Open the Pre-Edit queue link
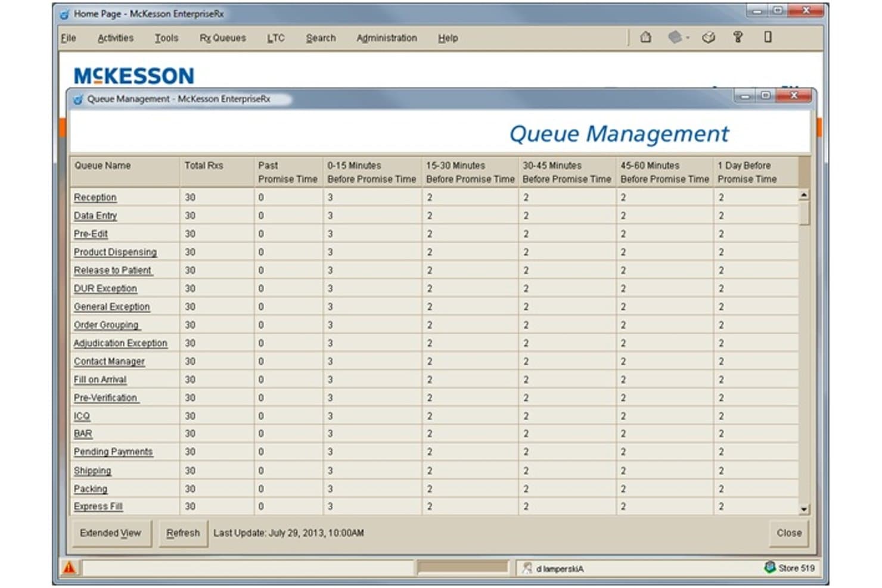 click(91, 234)
